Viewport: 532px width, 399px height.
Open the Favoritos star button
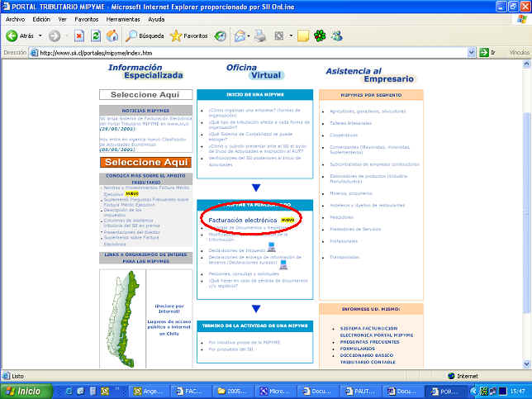pos(189,36)
